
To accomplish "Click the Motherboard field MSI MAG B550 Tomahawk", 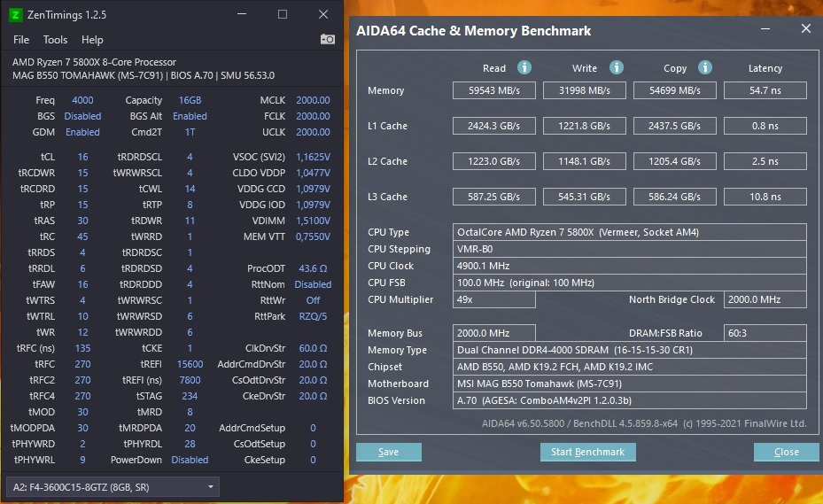I will point(629,384).
